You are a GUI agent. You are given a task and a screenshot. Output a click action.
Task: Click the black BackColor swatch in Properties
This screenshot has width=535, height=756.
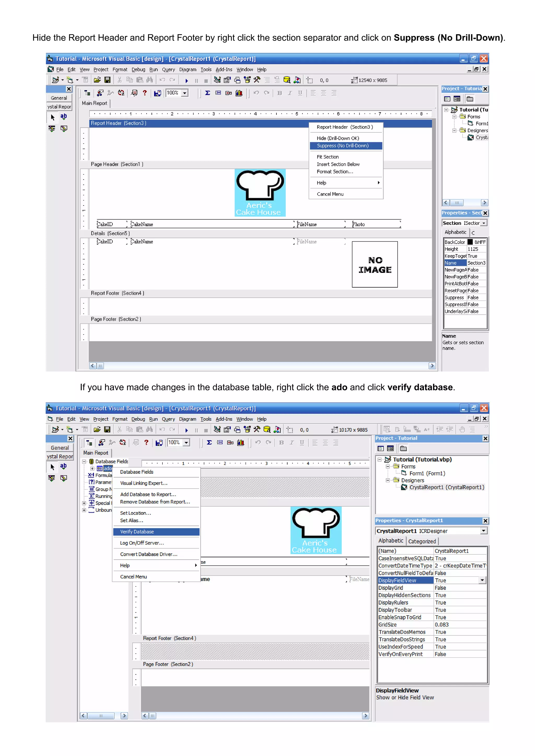[470, 242]
